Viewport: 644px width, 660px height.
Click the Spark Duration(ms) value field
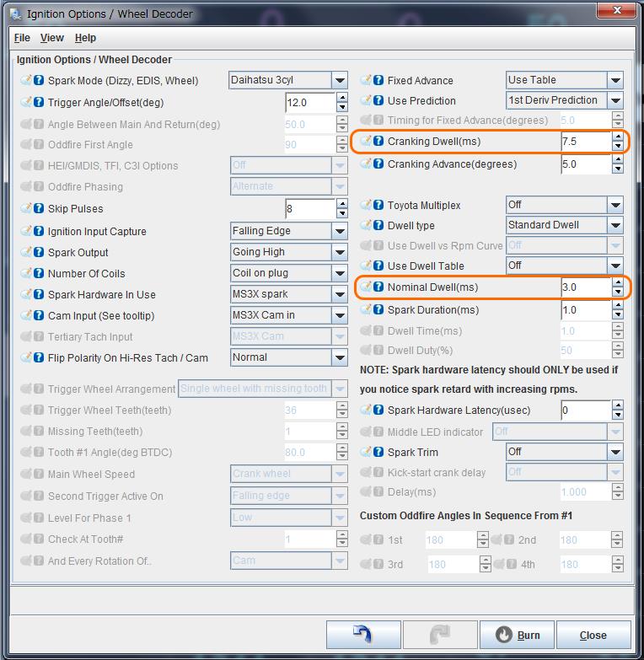586,310
